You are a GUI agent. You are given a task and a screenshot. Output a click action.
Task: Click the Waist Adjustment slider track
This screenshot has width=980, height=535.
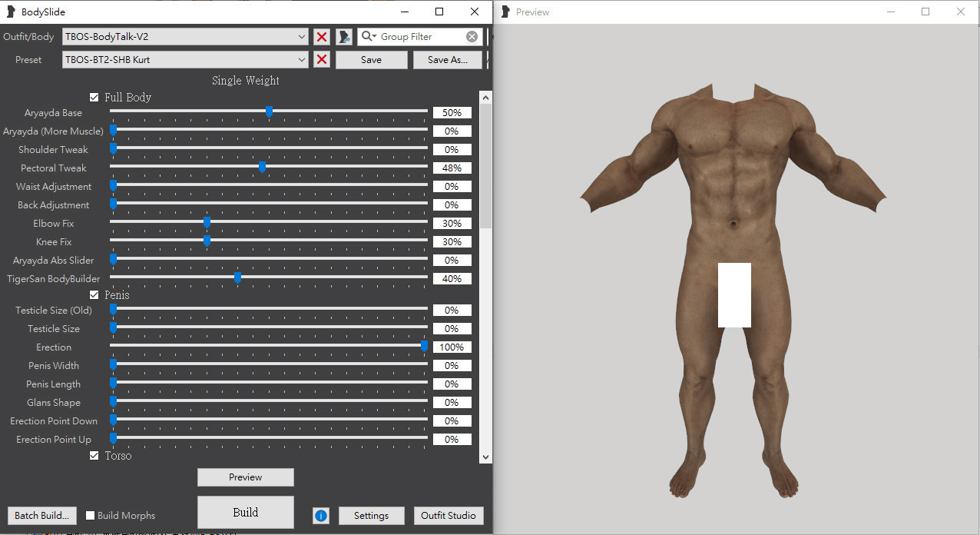(269, 184)
